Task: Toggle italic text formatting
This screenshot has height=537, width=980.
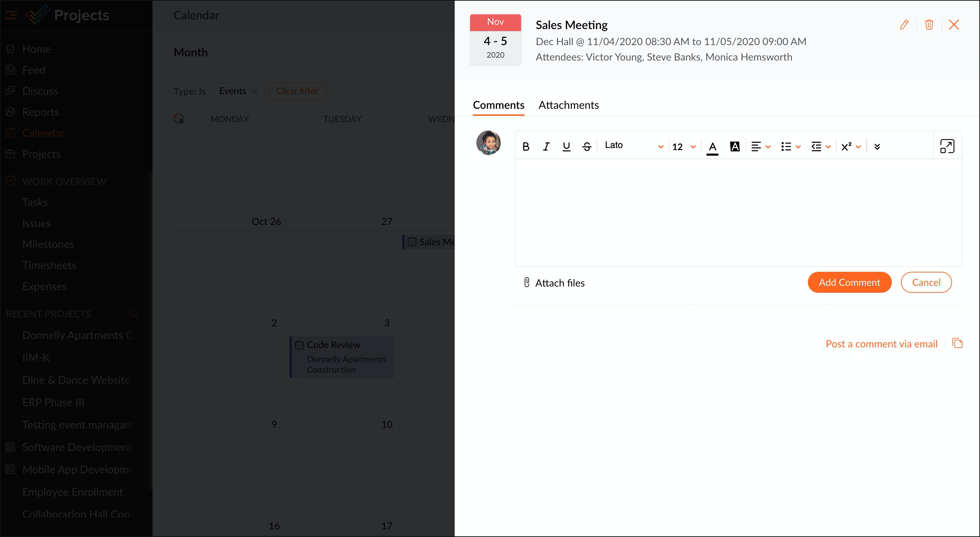Action: point(546,147)
